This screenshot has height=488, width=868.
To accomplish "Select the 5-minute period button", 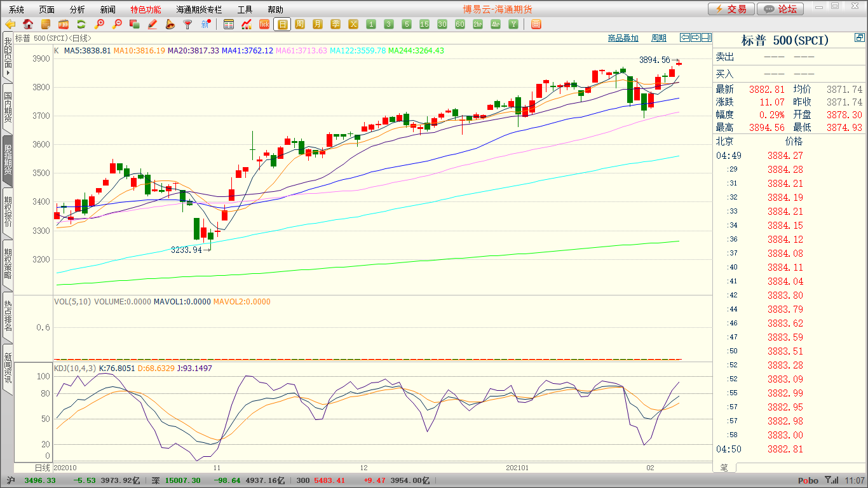I will point(407,24).
